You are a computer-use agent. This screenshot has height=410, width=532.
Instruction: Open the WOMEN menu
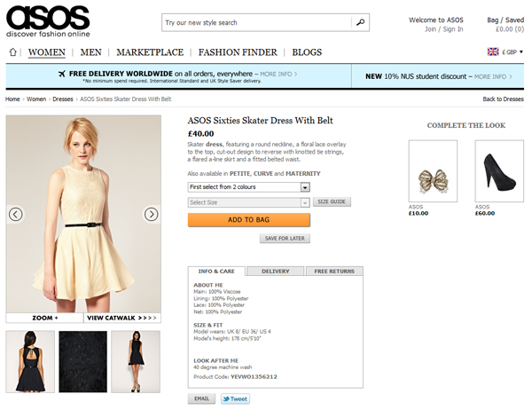click(x=47, y=52)
